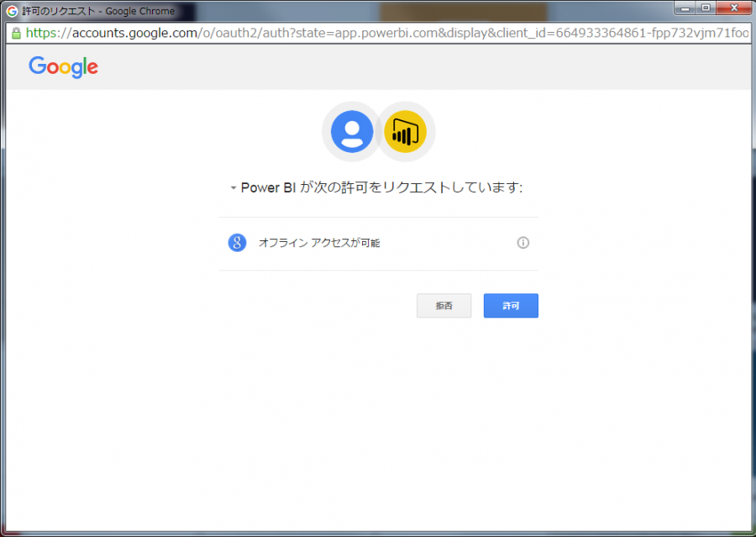The height and width of the screenshot is (537, 756).
Task: Click the blue Google "g" permission icon
Action: tap(237, 243)
